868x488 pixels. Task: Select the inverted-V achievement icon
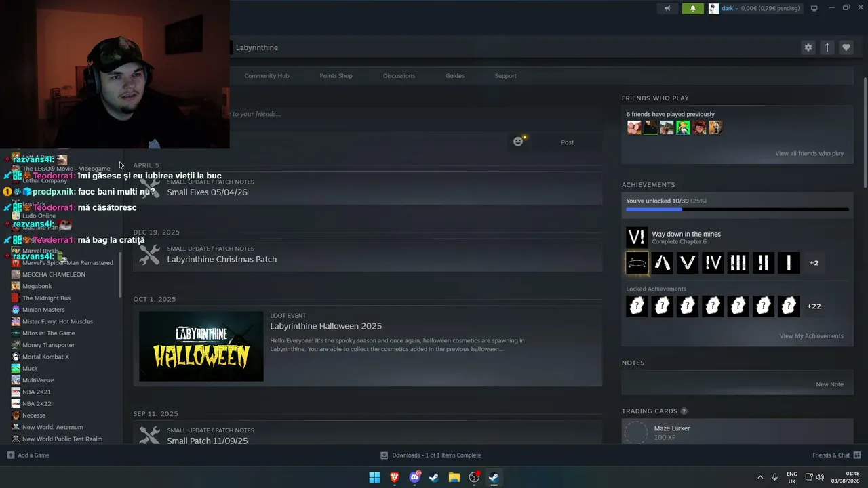pos(663,263)
